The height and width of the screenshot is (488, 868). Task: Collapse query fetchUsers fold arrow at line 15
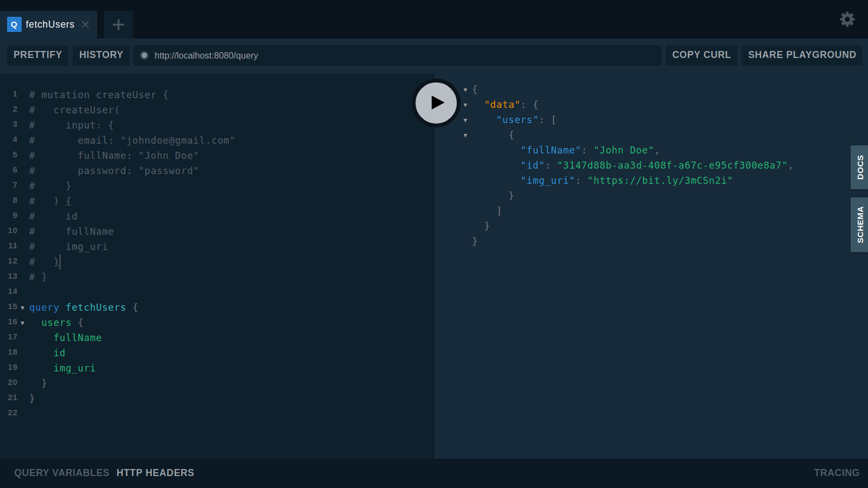22,308
